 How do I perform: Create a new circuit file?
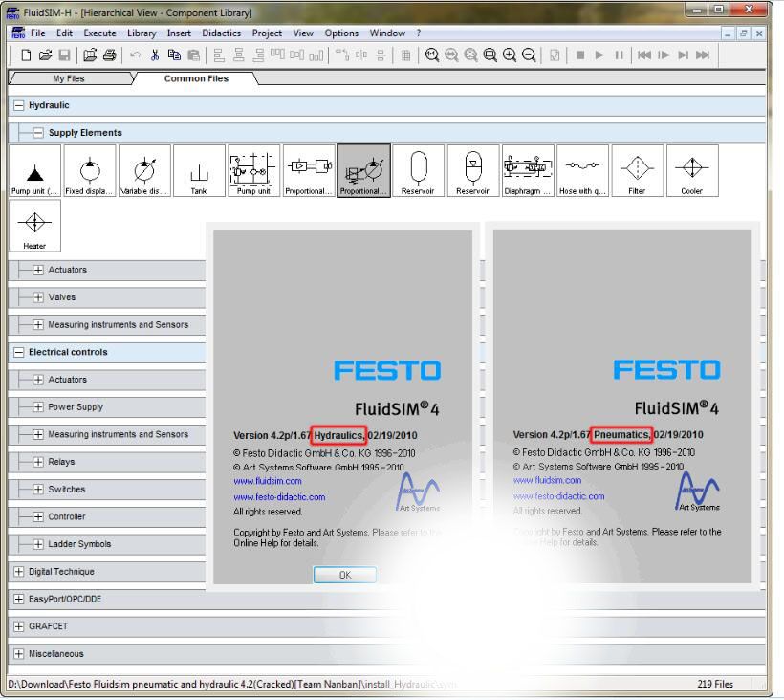click(26, 55)
